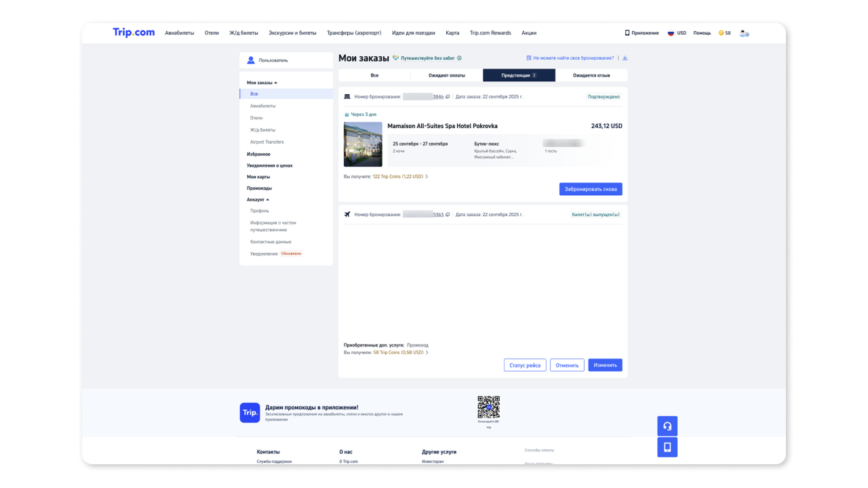Open the Trip Coins balance 58

pos(725,33)
